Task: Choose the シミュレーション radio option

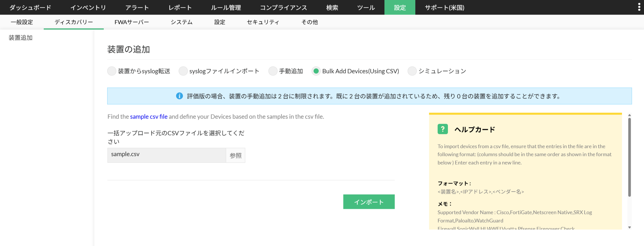Action: coord(412,71)
